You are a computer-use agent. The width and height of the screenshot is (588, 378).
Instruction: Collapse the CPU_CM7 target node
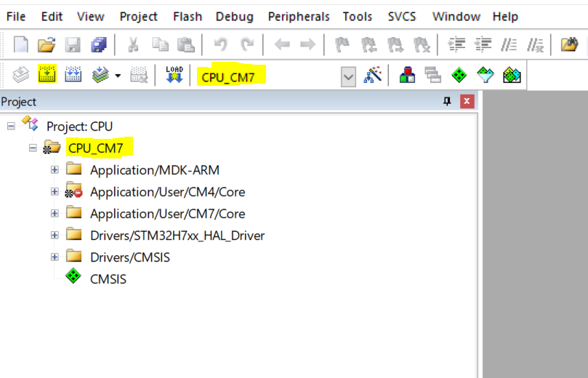coord(33,148)
